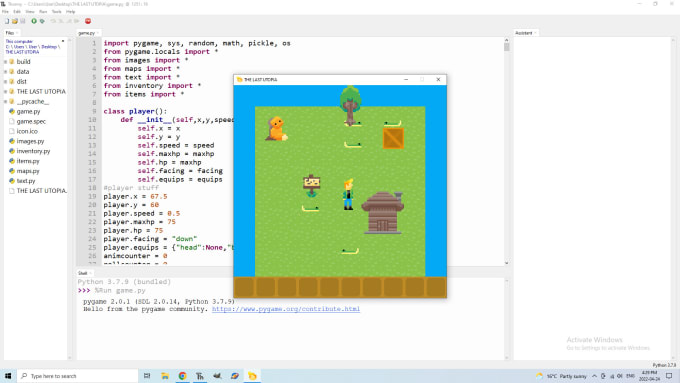
Task: Click the Open file folder icon
Action: pos(15,21)
